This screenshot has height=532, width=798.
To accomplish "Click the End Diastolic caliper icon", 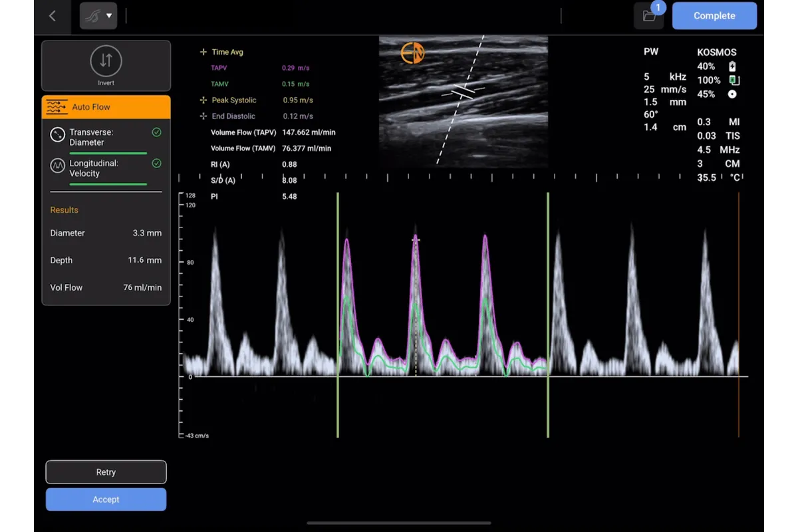I will tap(203, 116).
